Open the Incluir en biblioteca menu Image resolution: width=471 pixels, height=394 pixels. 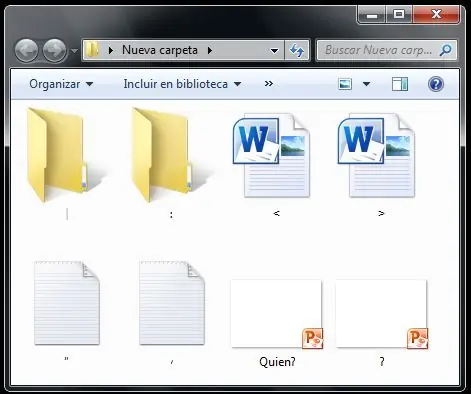(182, 84)
